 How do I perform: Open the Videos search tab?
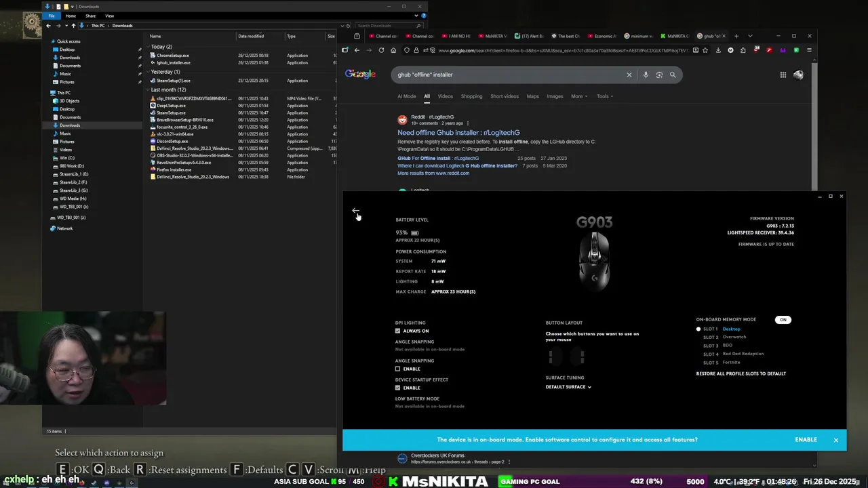coord(445,96)
